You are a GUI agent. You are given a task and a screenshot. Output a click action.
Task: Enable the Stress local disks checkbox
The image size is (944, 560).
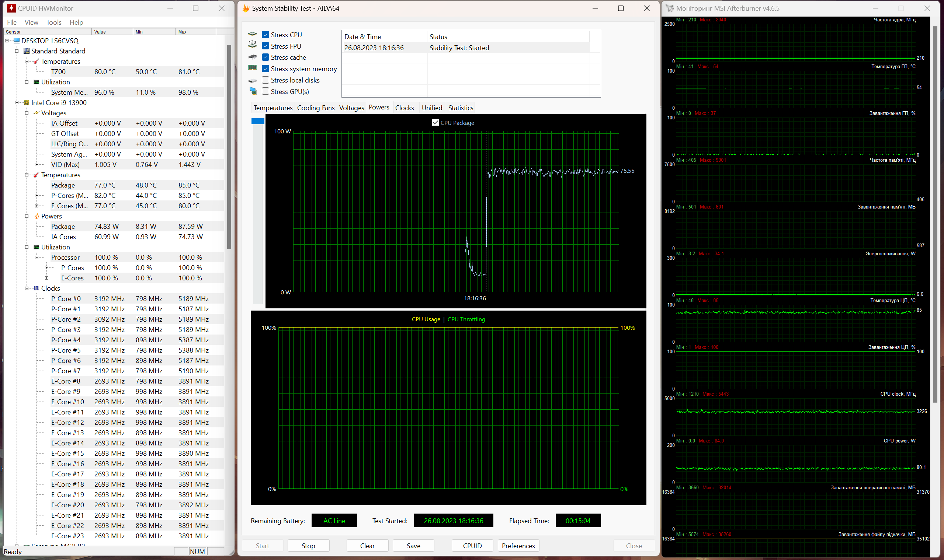pos(265,80)
